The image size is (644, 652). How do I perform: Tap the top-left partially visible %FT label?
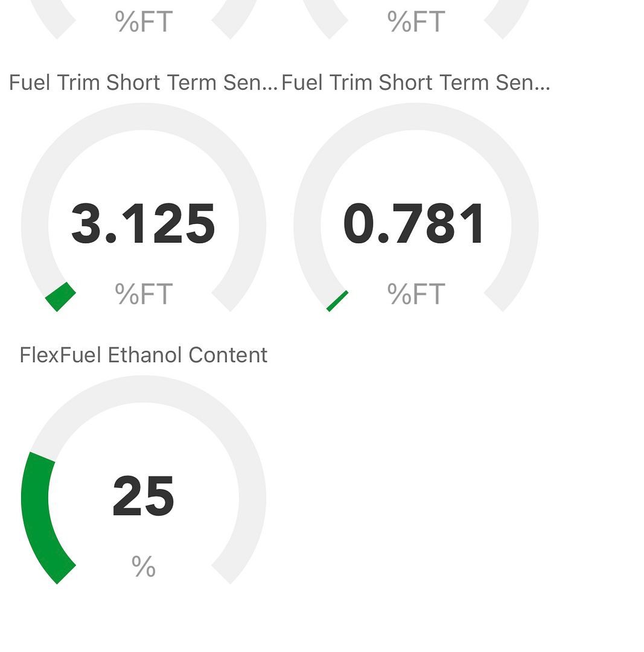tap(144, 21)
